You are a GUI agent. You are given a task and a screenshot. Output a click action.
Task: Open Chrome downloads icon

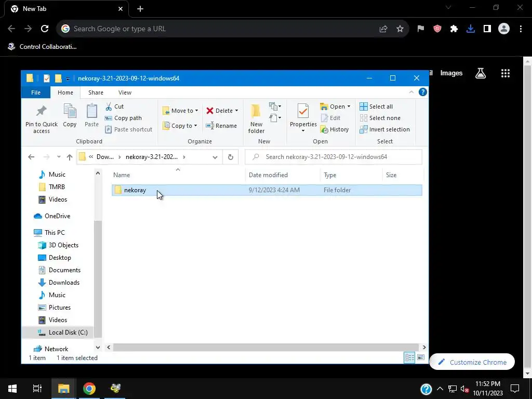click(x=471, y=29)
